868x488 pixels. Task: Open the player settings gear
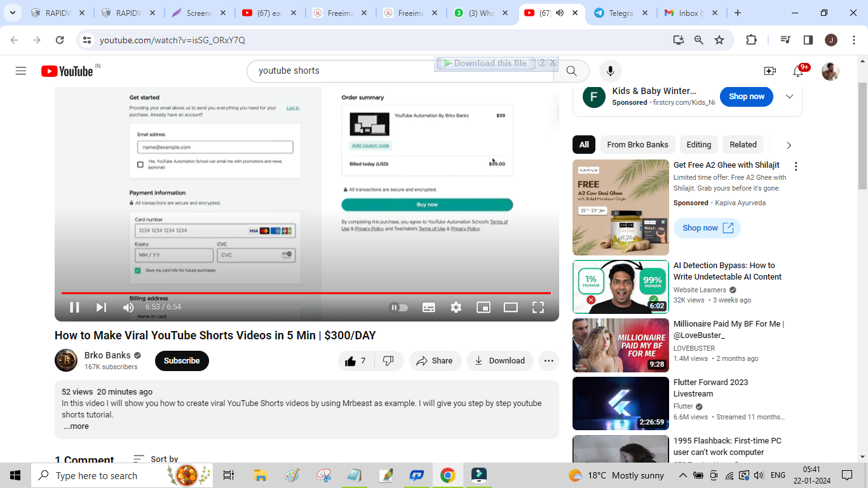(456, 308)
